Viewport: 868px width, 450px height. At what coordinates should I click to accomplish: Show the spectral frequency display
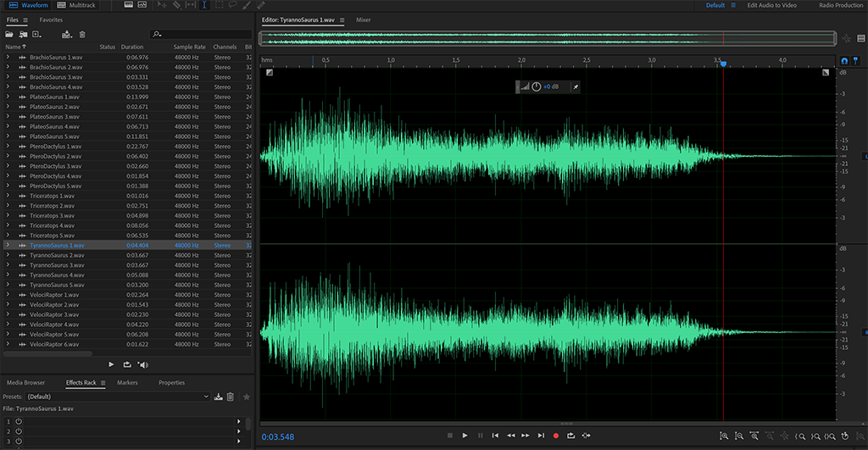pyautogui.click(x=129, y=5)
